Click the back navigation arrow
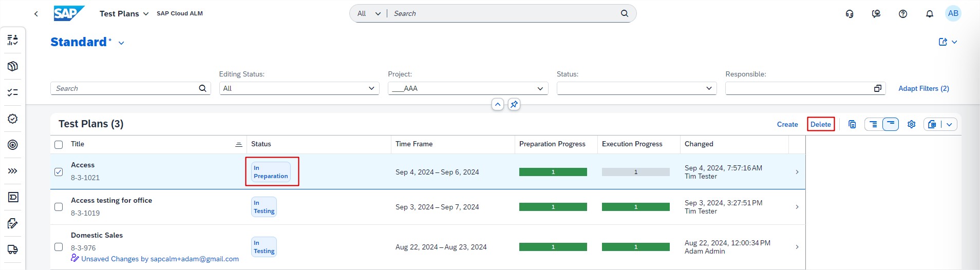This screenshot has height=270, width=980. 36,14
